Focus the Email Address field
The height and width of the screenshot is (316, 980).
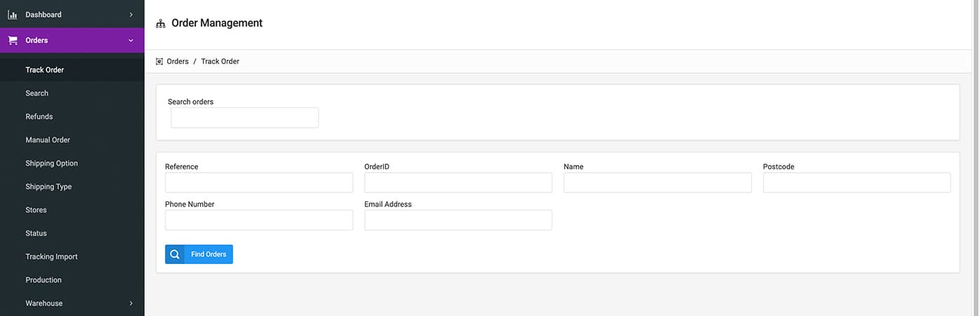[x=458, y=220]
